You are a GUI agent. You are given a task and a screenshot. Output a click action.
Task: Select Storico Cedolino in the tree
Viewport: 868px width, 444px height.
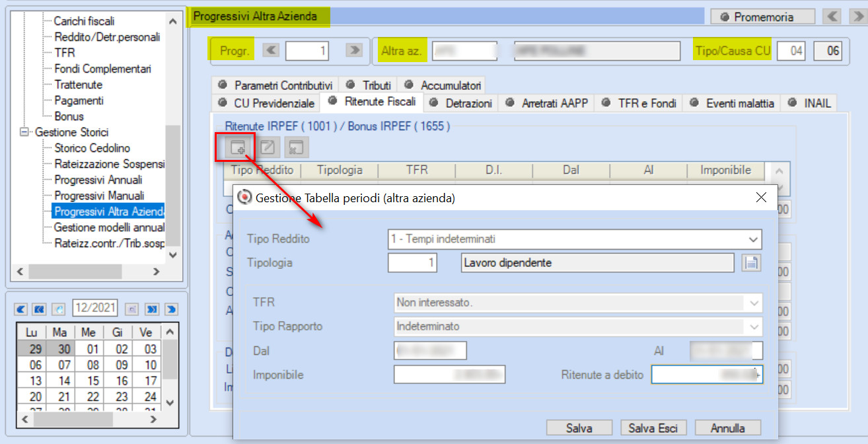pos(92,148)
